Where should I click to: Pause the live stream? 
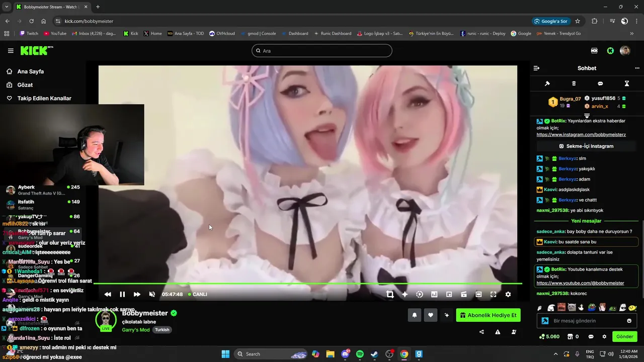tap(122, 294)
